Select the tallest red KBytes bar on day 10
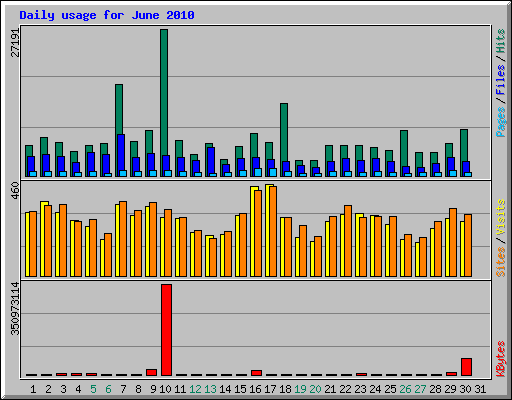 pyautogui.click(x=166, y=330)
